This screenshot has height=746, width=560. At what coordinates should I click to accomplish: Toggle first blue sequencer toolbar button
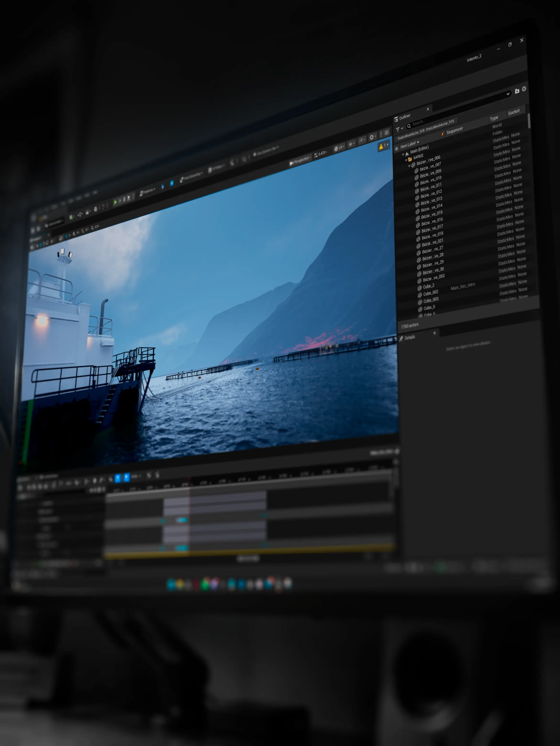pos(118,478)
